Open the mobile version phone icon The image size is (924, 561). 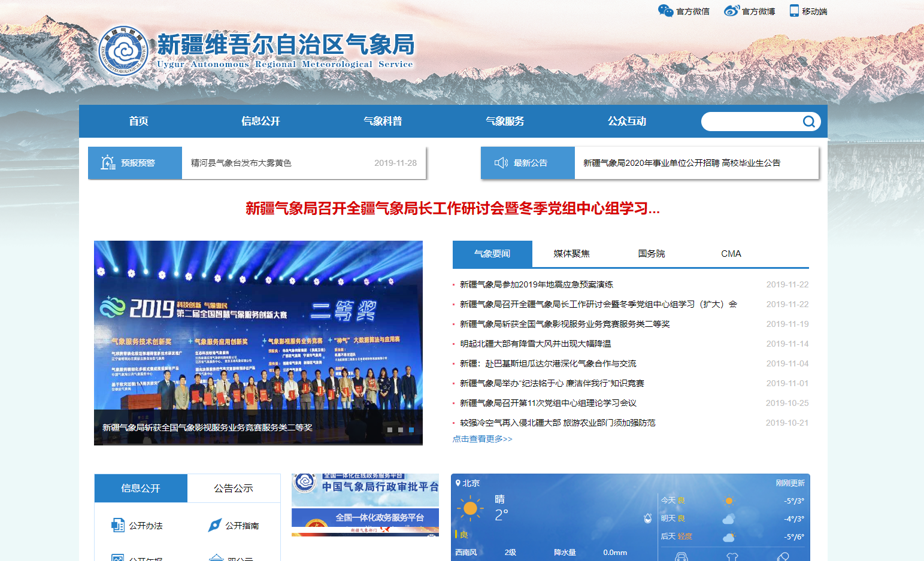(794, 11)
